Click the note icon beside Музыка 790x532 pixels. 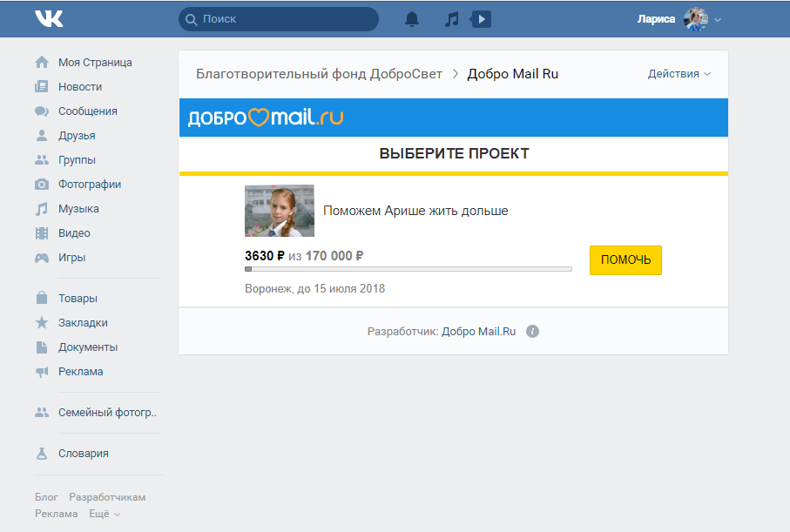(x=42, y=209)
